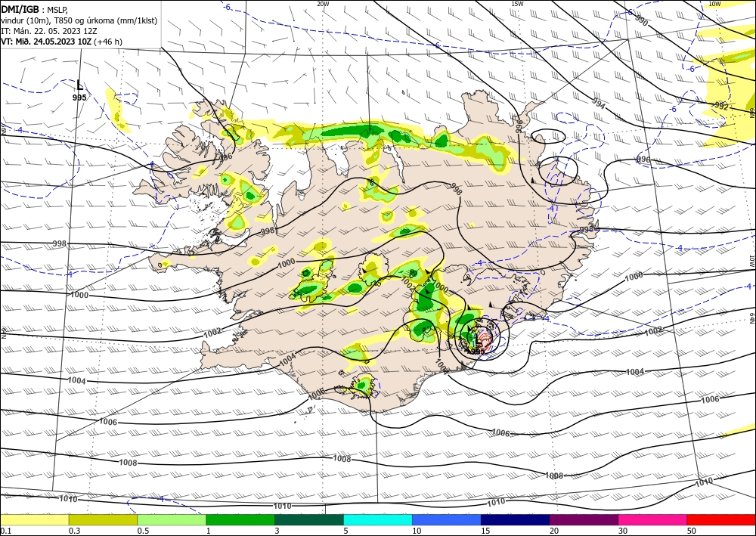Screen dimensions: 756x536
Task: Choose the navy 15 mm legend swatch
Action: coord(516,519)
